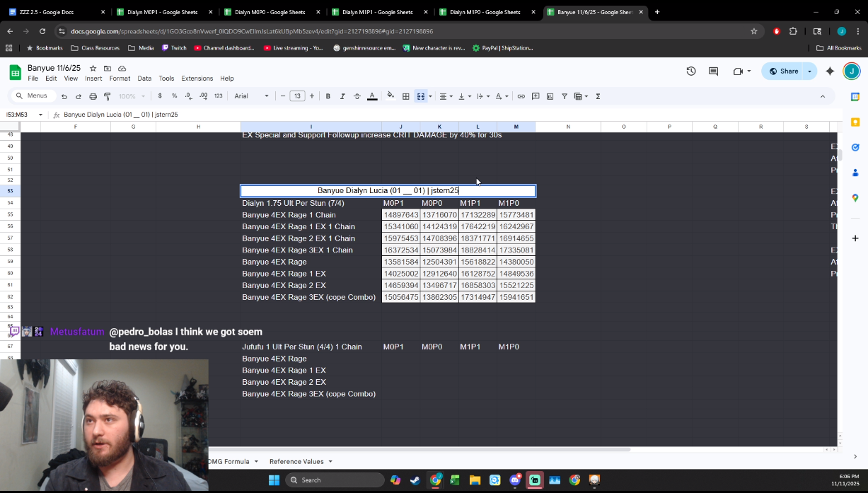Viewport: 868px width, 493px height.
Task: Click the Redo arrow in the toolbar
Action: pyautogui.click(x=78, y=96)
